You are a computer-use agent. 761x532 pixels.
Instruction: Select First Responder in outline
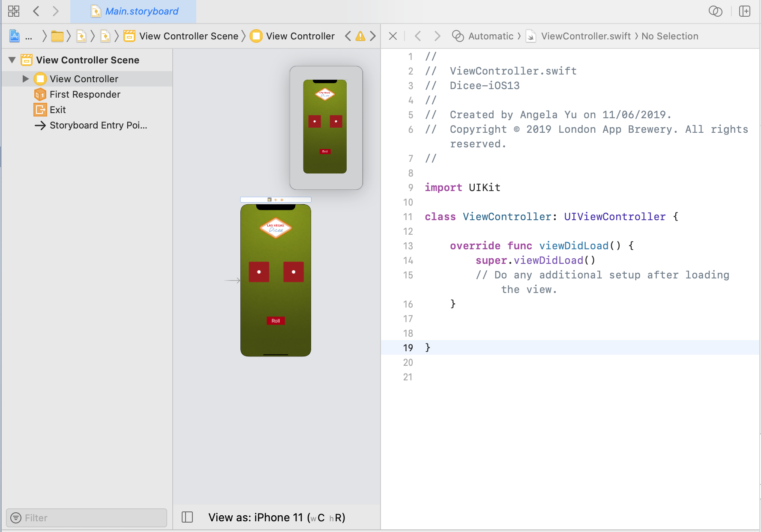[x=85, y=94]
